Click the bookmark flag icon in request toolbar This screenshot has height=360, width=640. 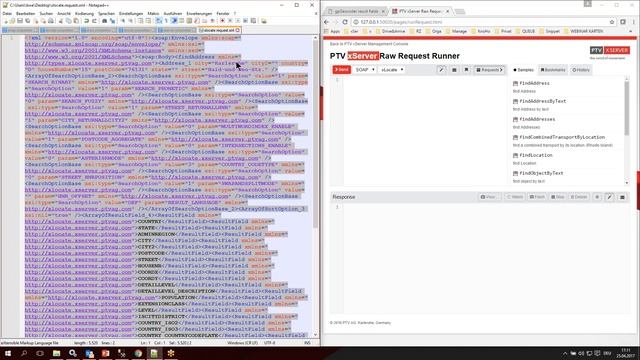tap(466, 70)
